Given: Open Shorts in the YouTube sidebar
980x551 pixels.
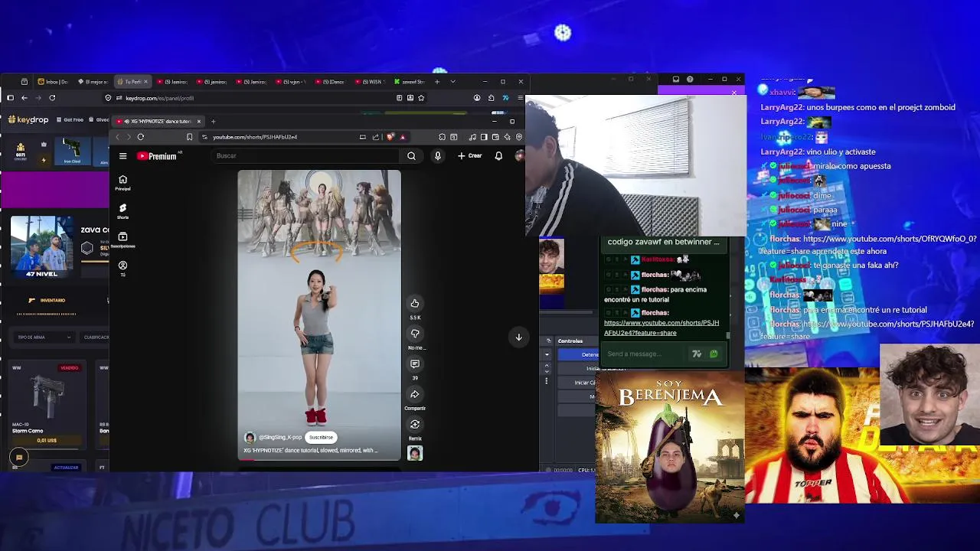Looking at the screenshot, I should tap(122, 210).
